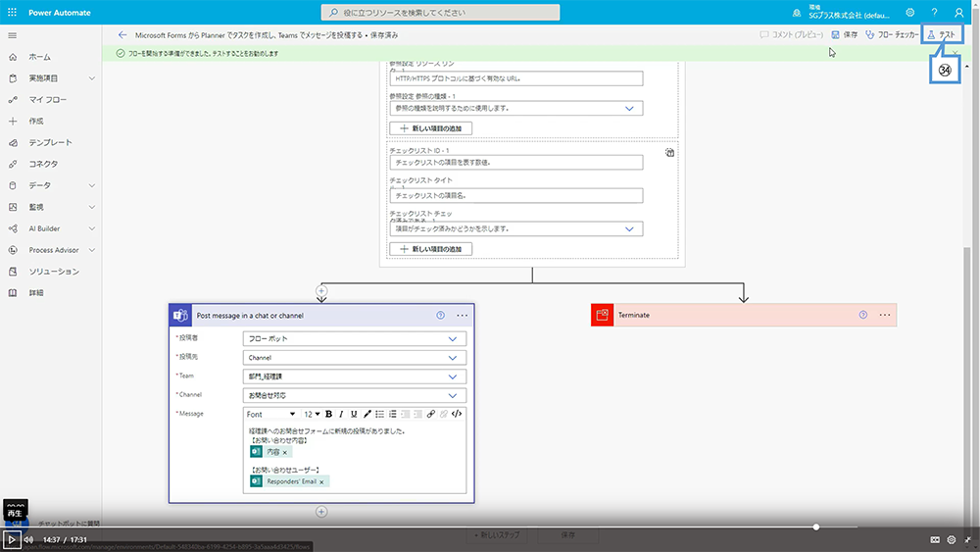Open the Terminate action ellipsis menu
The width and height of the screenshot is (980, 552).
point(885,315)
